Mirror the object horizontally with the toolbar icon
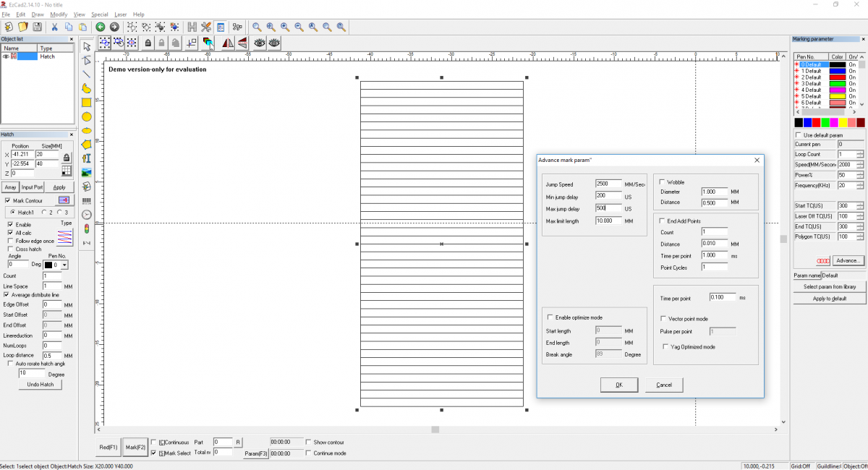 click(x=228, y=43)
